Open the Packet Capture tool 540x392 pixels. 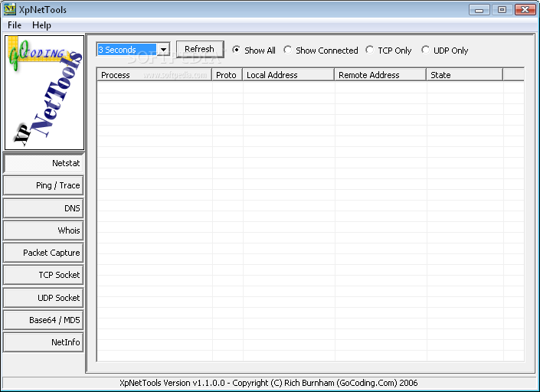[x=44, y=253]
